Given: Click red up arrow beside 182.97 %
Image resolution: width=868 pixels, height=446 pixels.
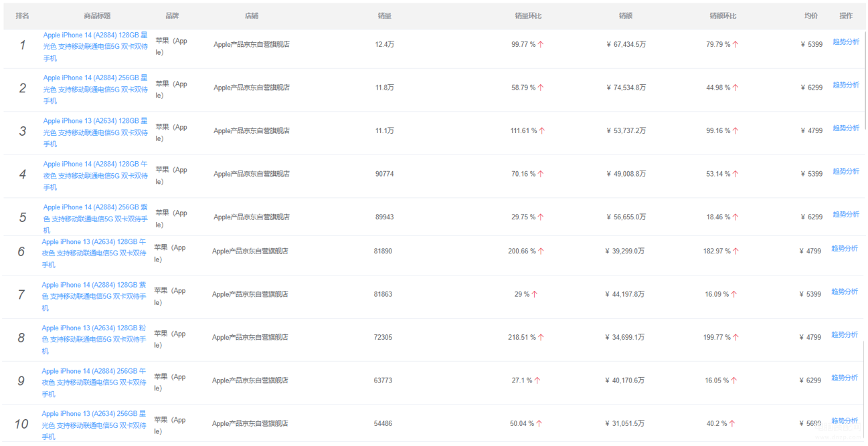Looking at the screenshot, I should tap(735, 251).
